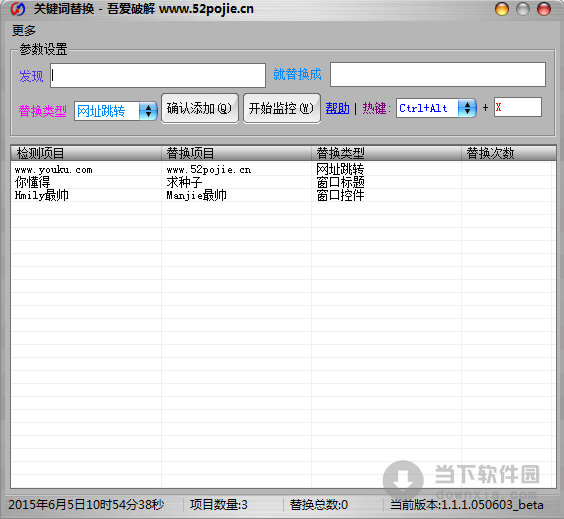Sort by the 替换项目 column header
Screen dimensions: 564x519
coord(236,153)
